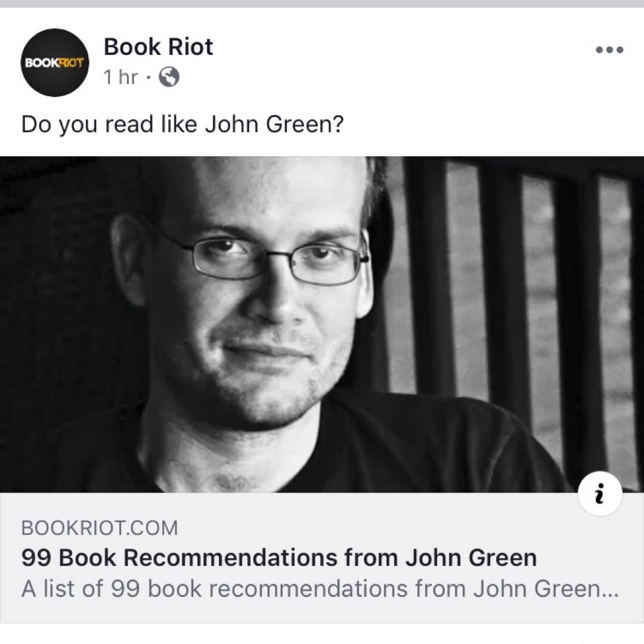Open the three-dot post options menu

click(609, 49)
